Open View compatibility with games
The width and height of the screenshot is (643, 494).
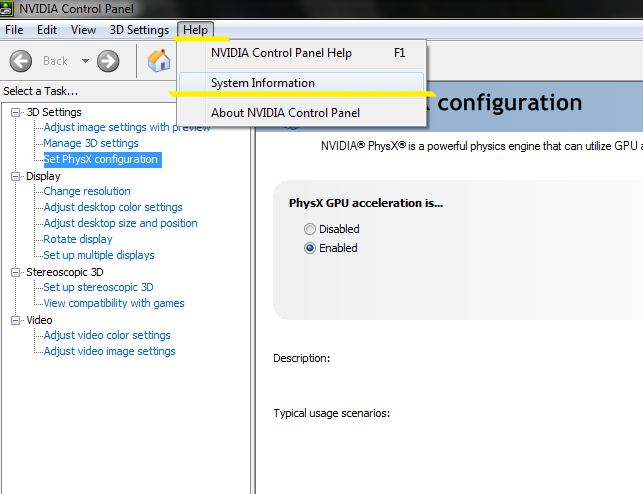point(114,303)
